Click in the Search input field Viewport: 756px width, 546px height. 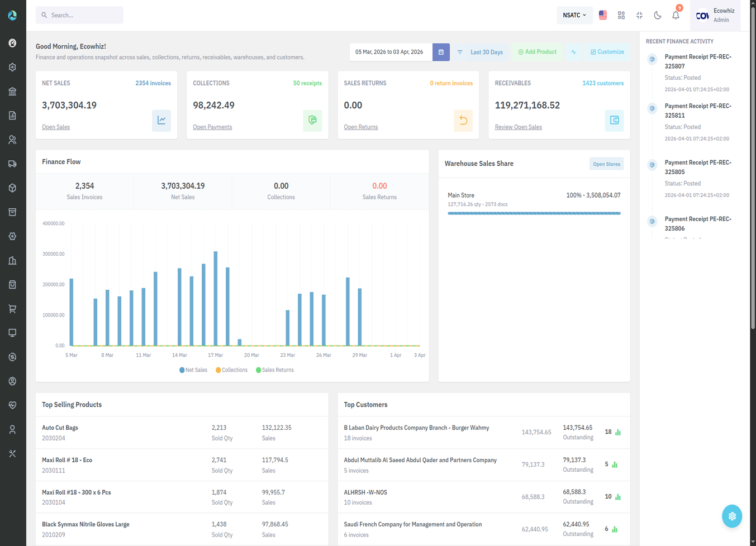point(84,15)
